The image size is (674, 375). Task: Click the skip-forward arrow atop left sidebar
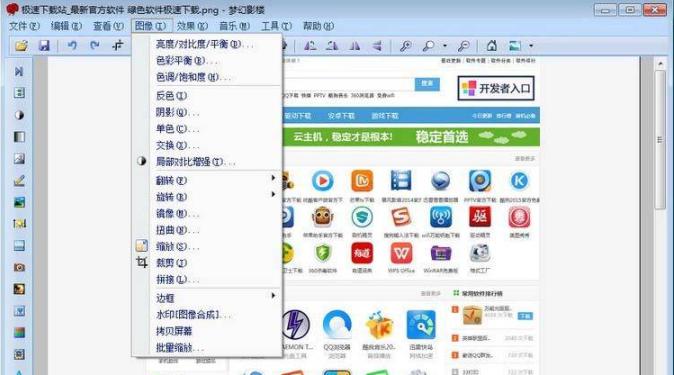pos(19,71)
